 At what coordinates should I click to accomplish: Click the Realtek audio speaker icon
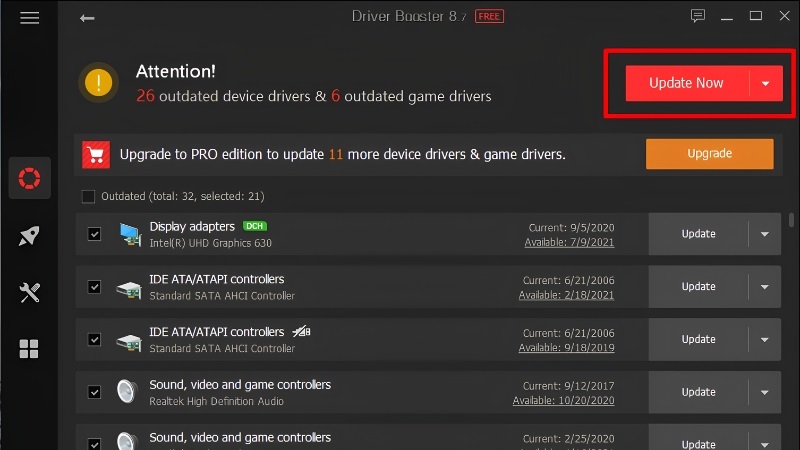click(x=127, y=392)
